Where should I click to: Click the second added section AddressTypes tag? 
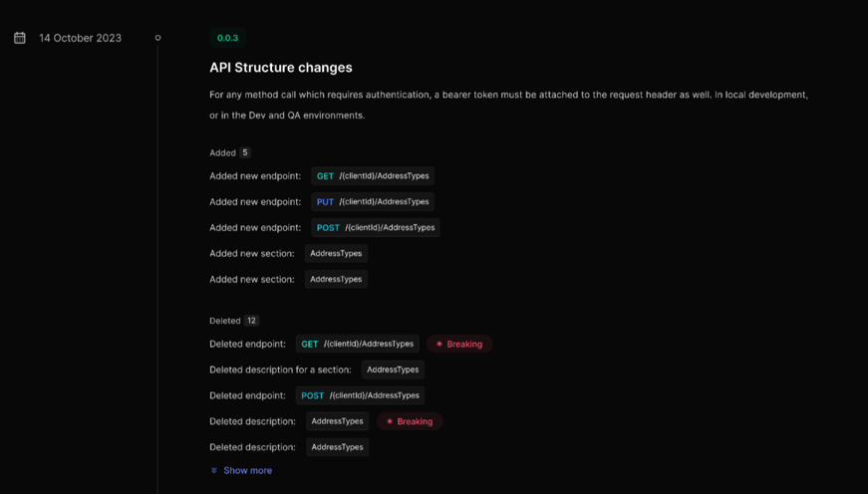(336, 280)
